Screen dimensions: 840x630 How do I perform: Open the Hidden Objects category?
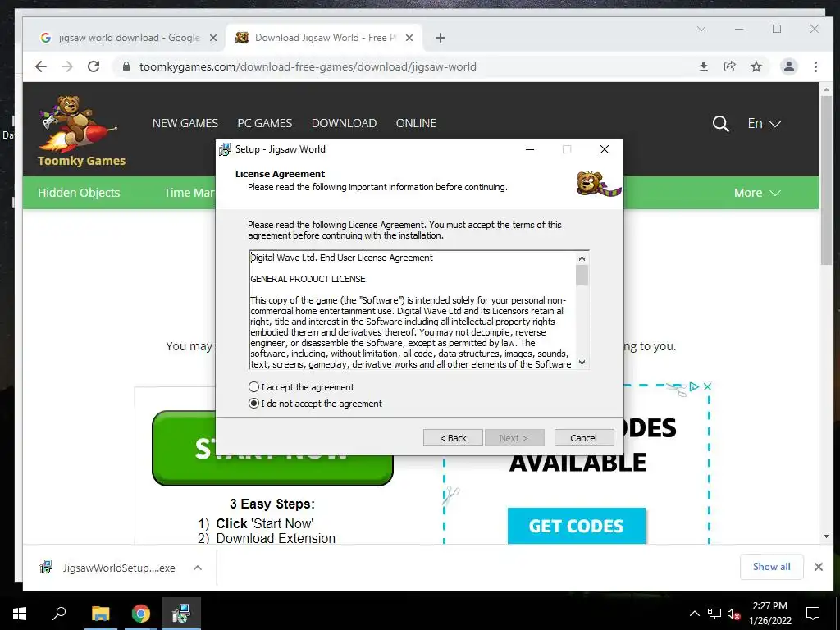79,193
